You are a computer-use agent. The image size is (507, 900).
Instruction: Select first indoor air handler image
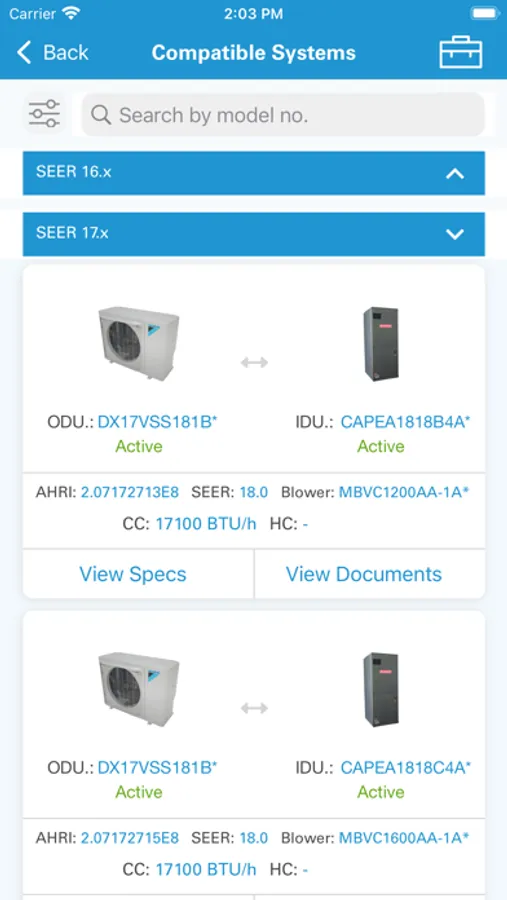point(381,343)
